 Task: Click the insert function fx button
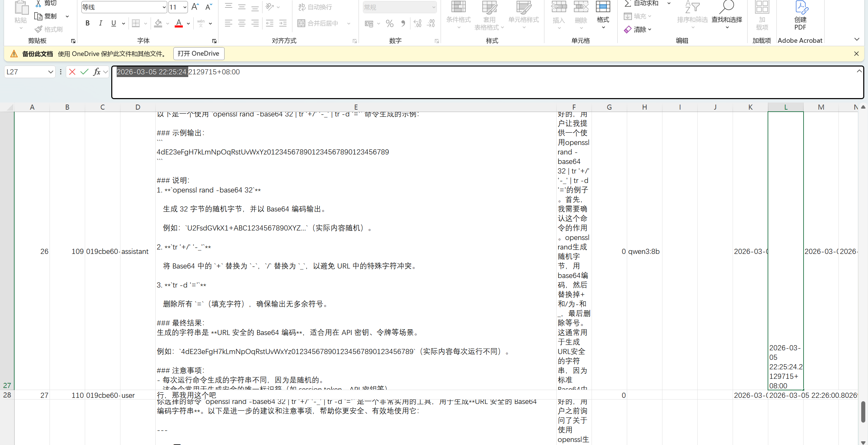(x=97, y=72)
